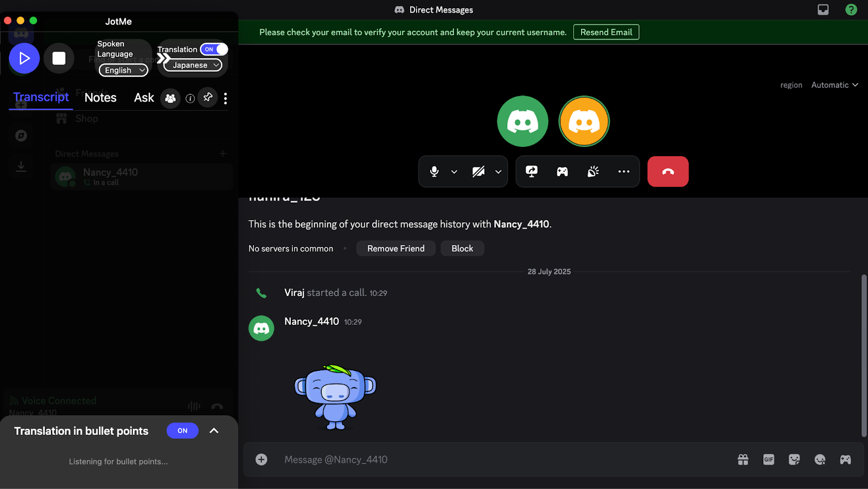The width and height of the screenshot is (868, 489).
Task: Click Block button
Action: 462,248
